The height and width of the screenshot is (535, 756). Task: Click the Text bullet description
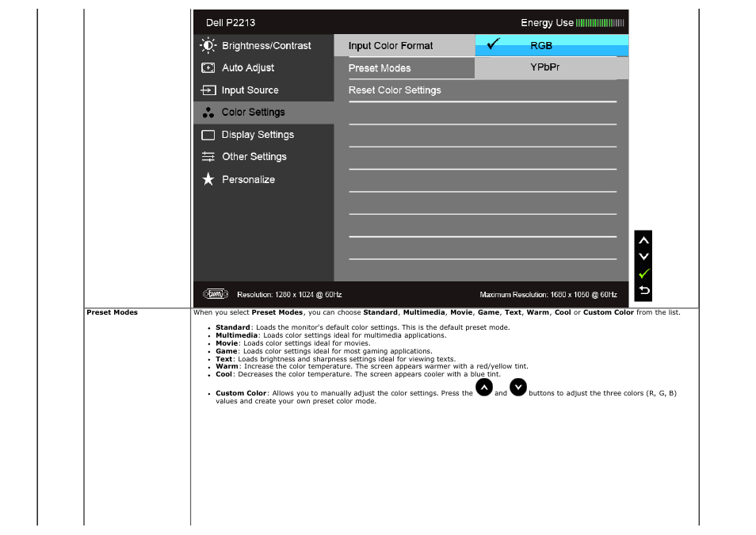(x=335, y=359)
